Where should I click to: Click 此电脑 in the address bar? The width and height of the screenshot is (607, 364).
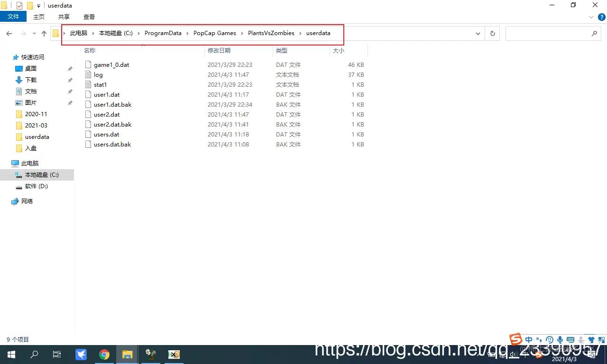pos(79,33)
